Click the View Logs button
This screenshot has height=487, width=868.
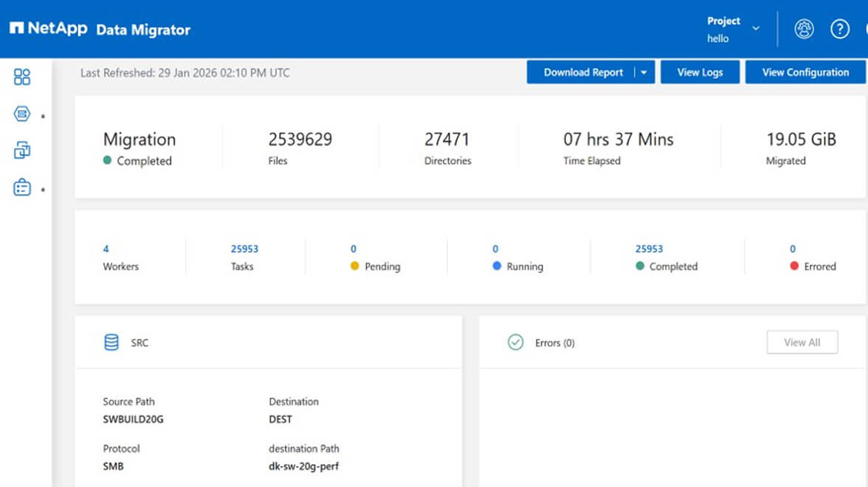tap(700, 72)
